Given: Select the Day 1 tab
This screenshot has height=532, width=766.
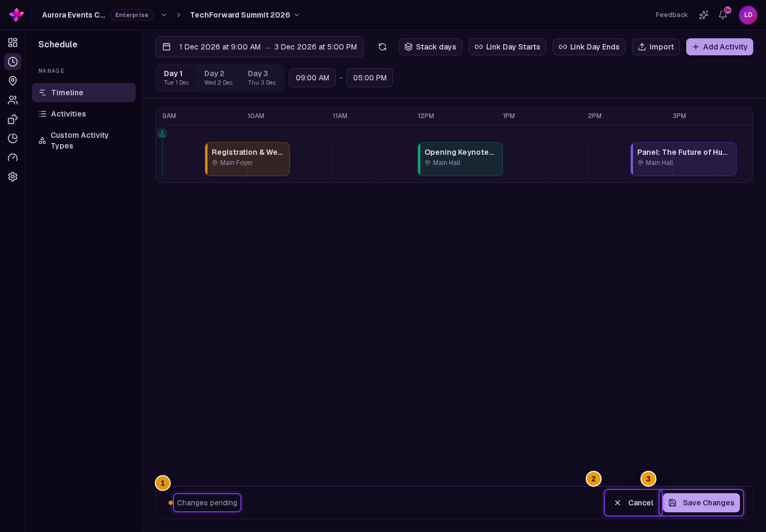Looking at the screenshot, I should (176, 78).
